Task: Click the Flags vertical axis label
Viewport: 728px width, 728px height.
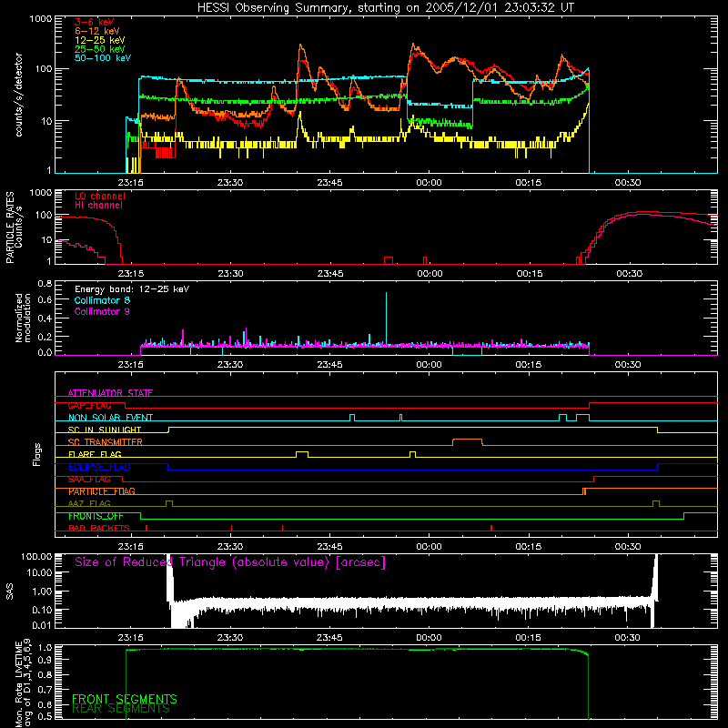Action: click(x=37, y=454)
